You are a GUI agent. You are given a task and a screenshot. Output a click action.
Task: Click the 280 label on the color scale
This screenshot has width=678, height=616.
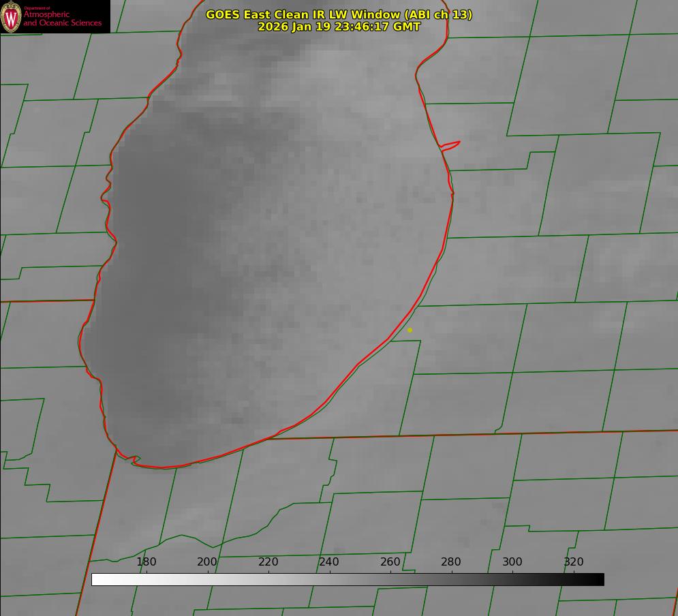pyautogui.click(x=451, y=562)
